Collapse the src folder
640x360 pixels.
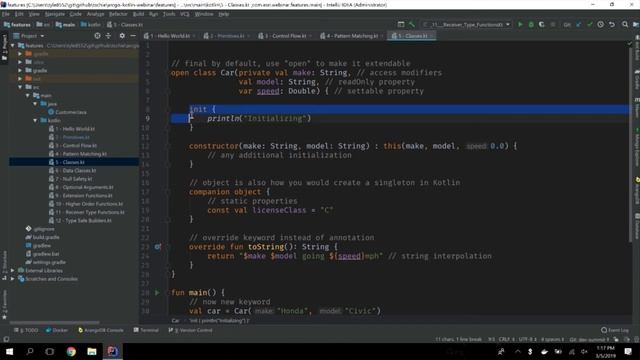pyautogui.click(x=20, y=87)
